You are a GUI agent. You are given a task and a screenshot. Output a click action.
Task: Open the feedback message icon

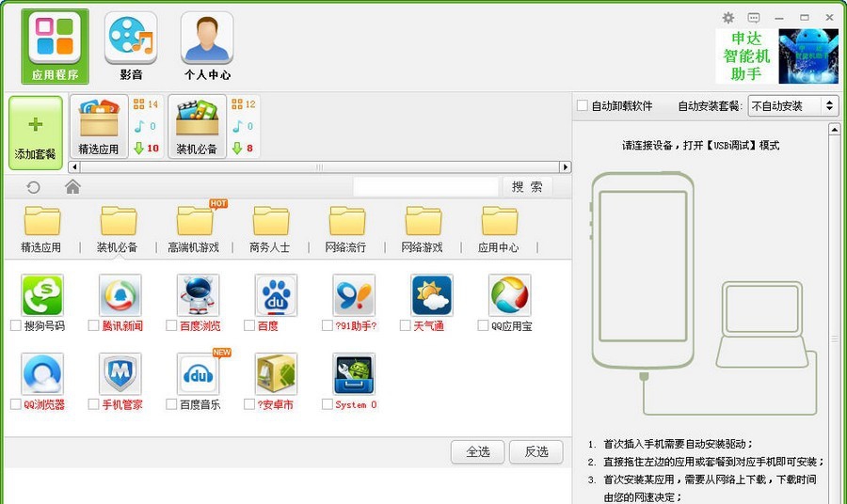pos(754,18)
